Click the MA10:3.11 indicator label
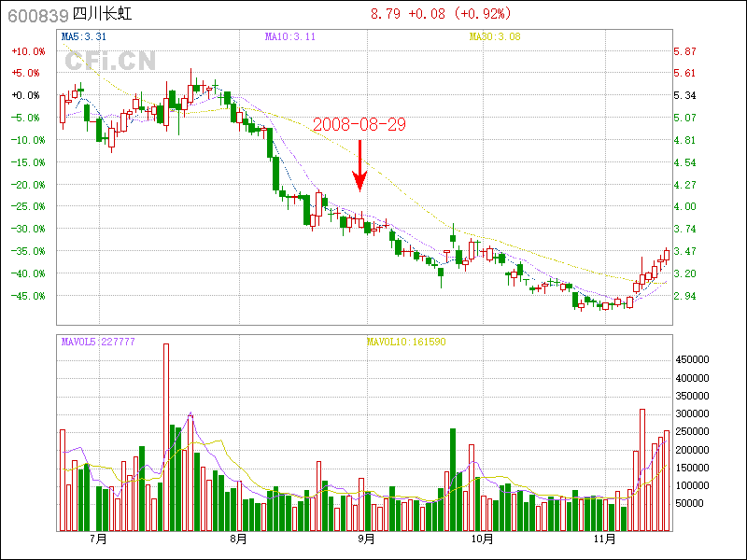747x560 pixels. pyautogui.click(x=290, y=36)
